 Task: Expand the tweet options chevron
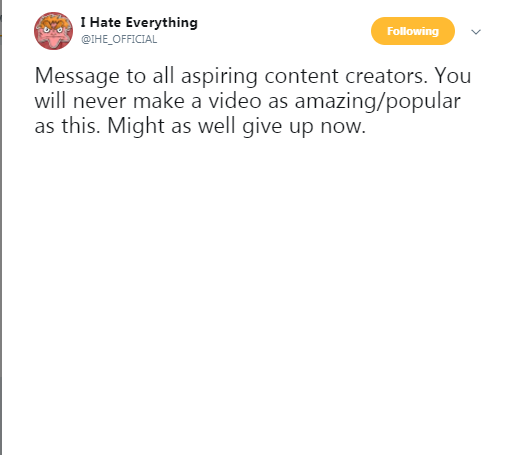(476, 32)
